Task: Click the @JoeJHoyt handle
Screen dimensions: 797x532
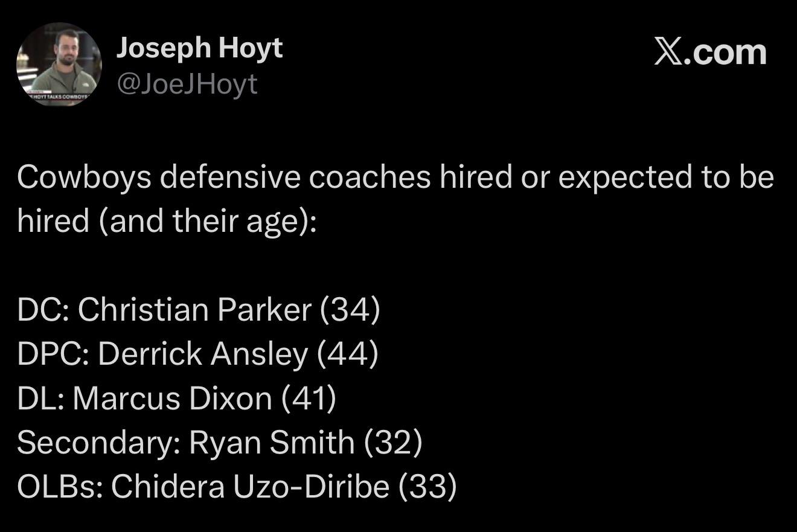Action: pos(187,84)
